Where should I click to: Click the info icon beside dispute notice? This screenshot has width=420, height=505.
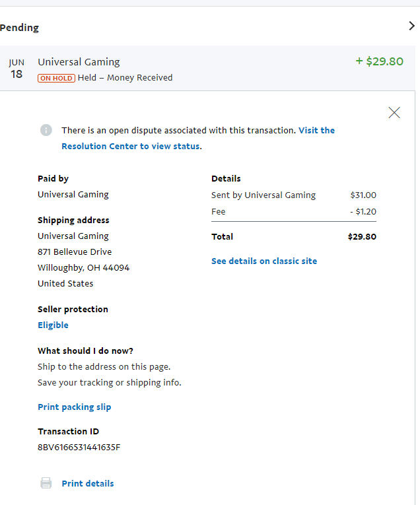click(x=46, y=130)
